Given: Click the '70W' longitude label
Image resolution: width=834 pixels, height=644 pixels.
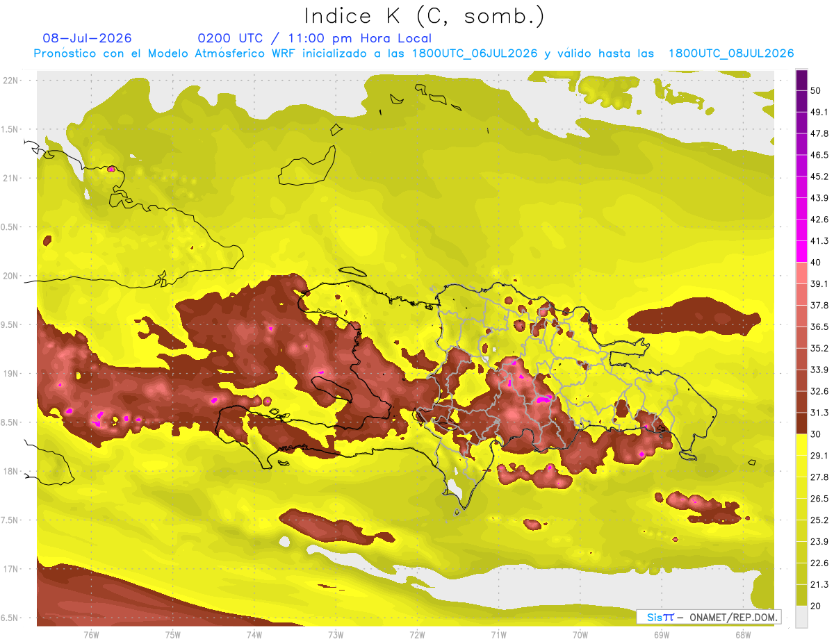Looking at the screenshot, I should pos(580,635).
